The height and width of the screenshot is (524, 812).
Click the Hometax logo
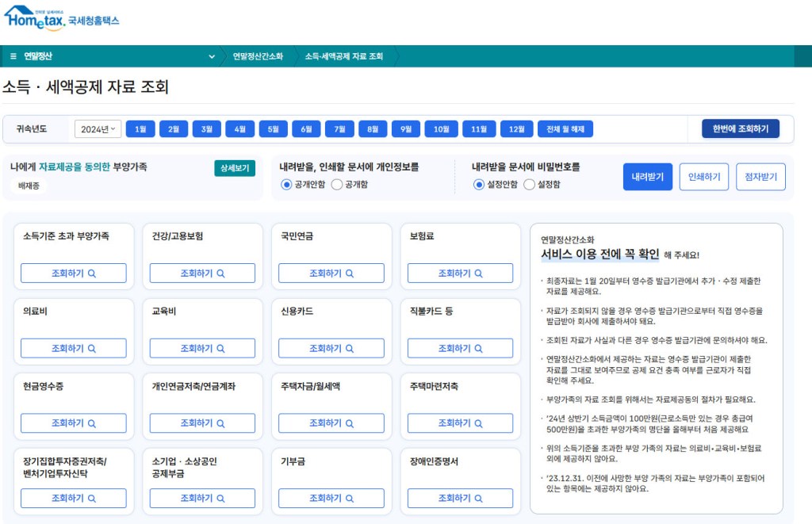tap(61, 17)
